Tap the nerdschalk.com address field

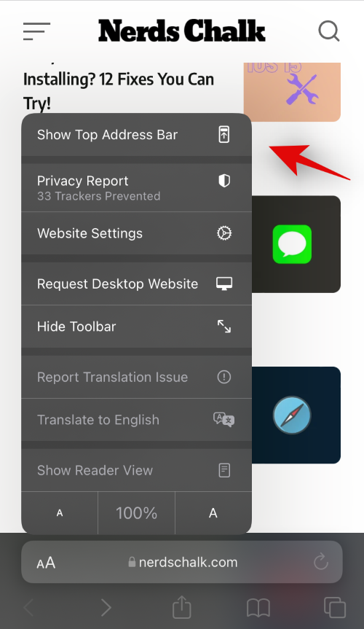[x=182, y=562]
